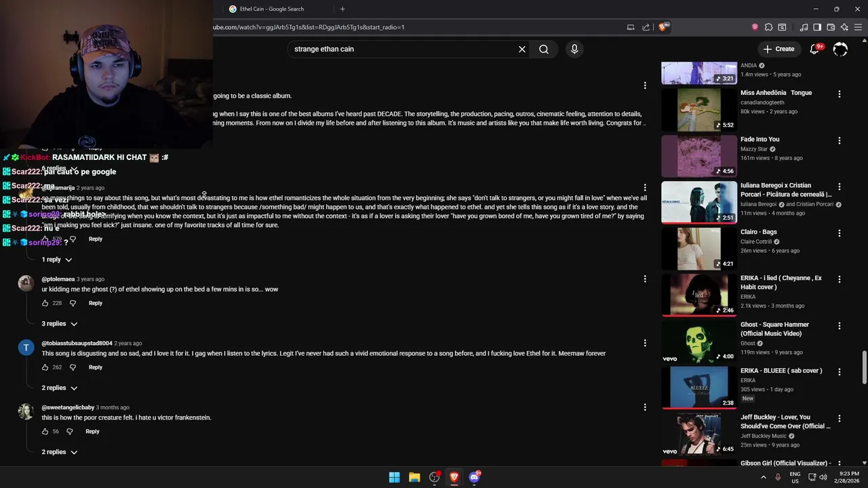Viewport: 868px width, 488px height.
Task: Open OBS Studio from taskbar
Action: point(434,477)
